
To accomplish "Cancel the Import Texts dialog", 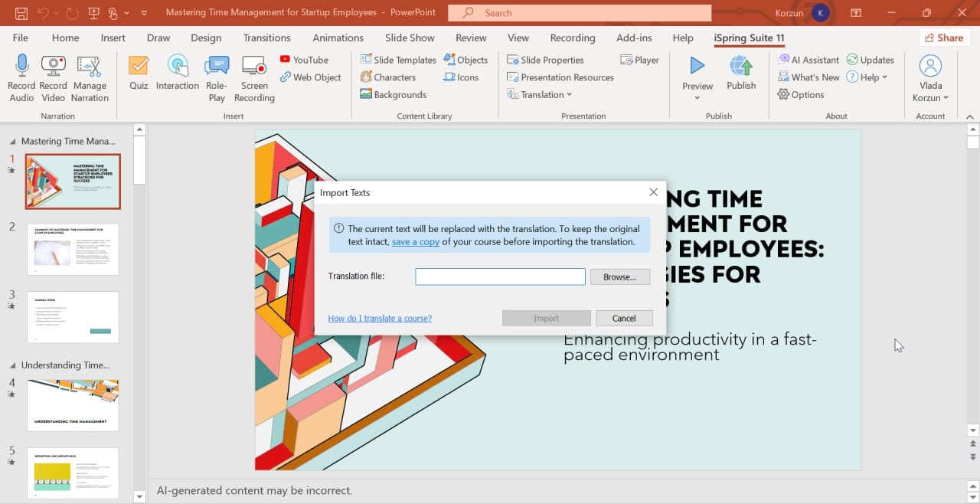I will (x=624, y=318).
